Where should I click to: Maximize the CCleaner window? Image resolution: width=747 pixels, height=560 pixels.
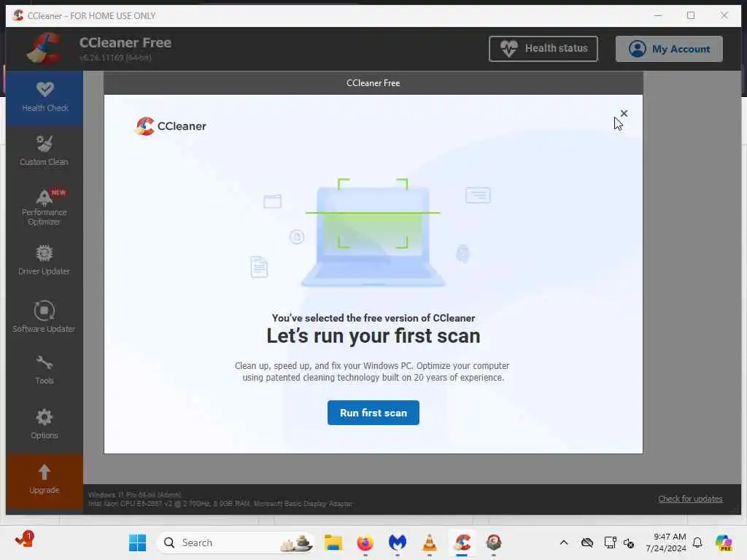pyautogui.click(x=691, y=15)
